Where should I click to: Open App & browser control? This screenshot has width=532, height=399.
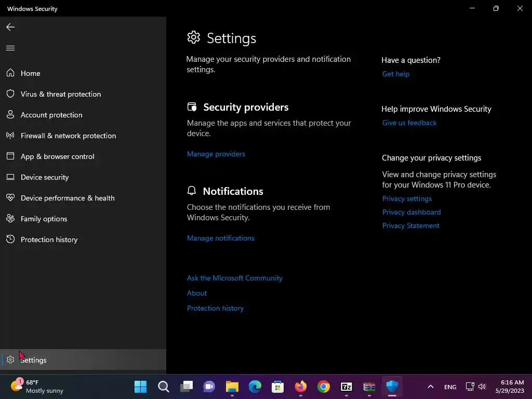point(83,156)
